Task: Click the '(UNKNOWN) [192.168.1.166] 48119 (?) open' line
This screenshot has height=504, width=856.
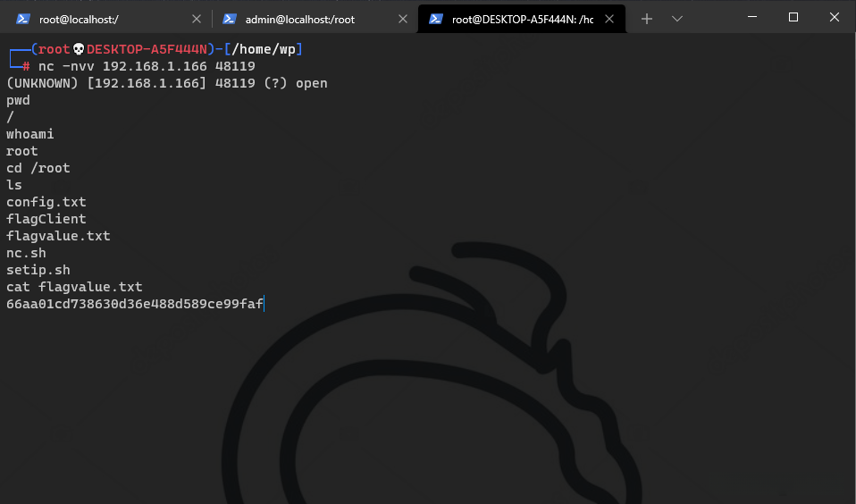Action: 167,83
